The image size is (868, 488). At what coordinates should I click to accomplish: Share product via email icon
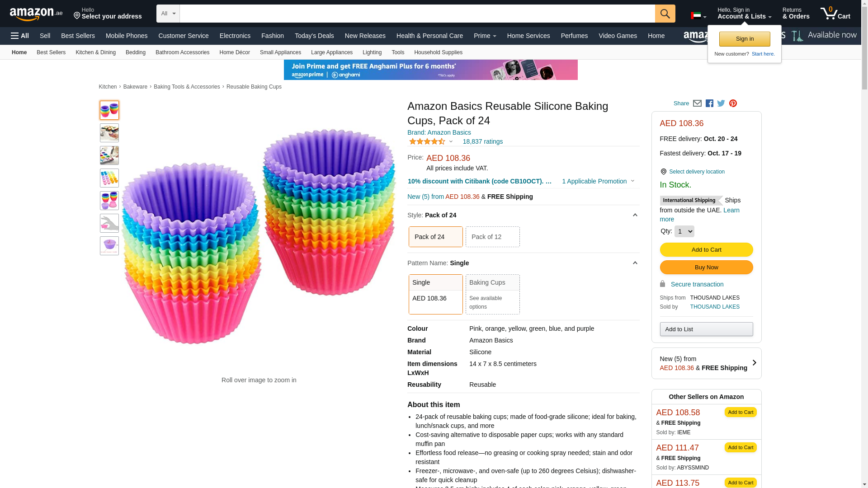[697, 103]
